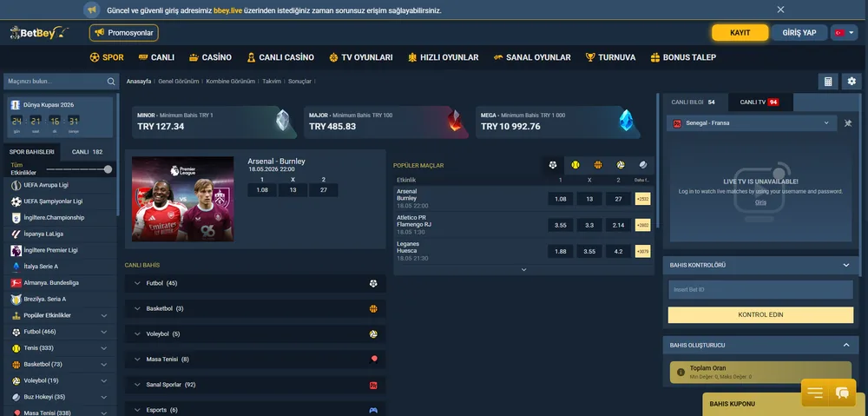The height and width of the screenshot is (416, 868).
Task: Close the top notification banner
Action: 780,10
